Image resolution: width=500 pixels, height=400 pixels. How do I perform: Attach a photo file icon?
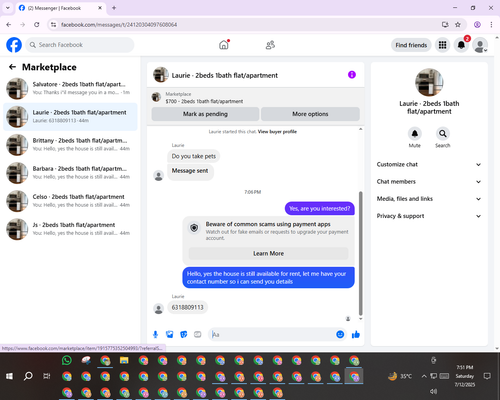[170, 334]
